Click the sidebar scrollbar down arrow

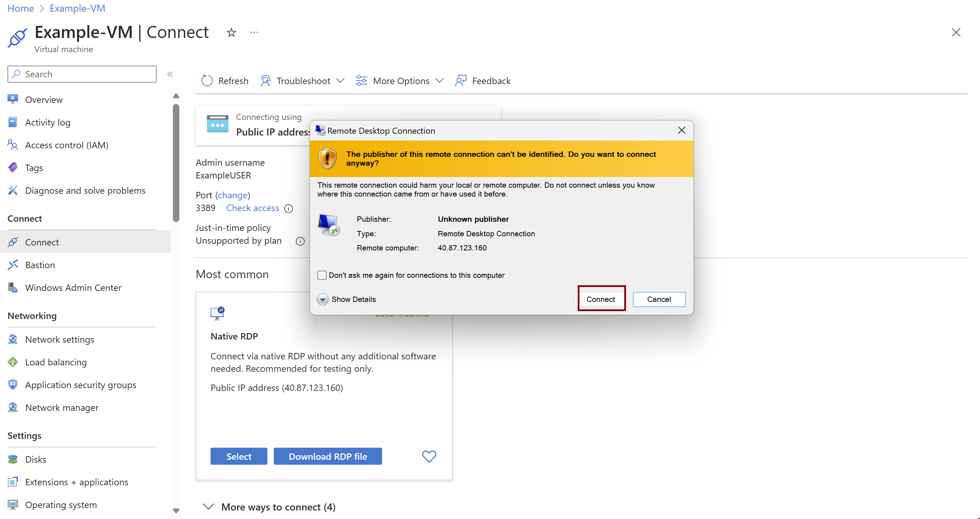click(176, 510)
